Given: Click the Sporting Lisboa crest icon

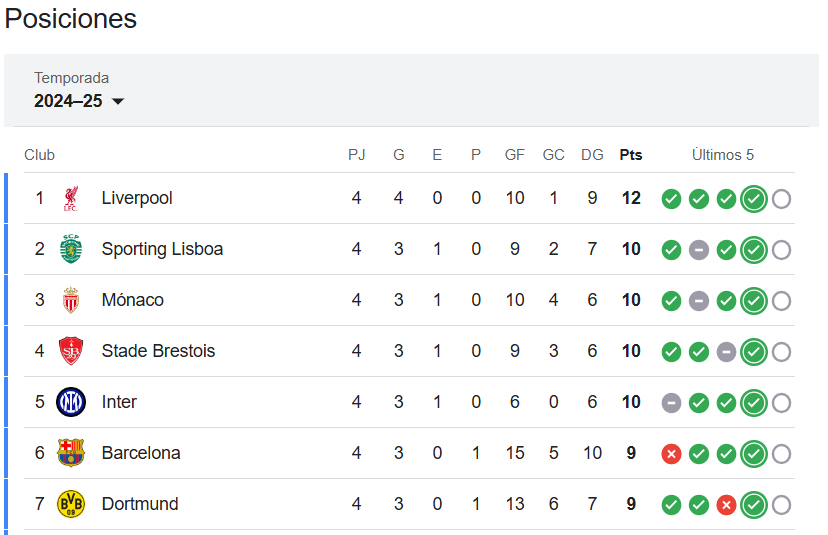Looking at the screenshot, I should click(x=71, y=249).
